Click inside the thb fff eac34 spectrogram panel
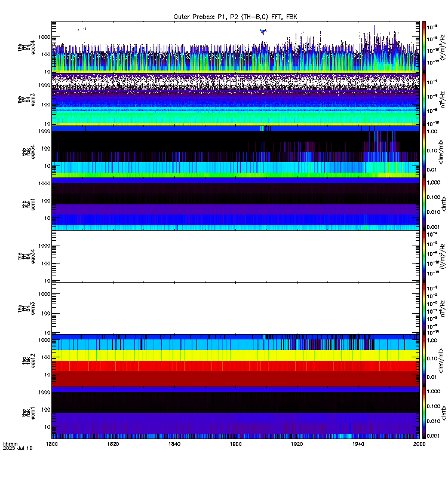448x478 pixels. (235, 47)
